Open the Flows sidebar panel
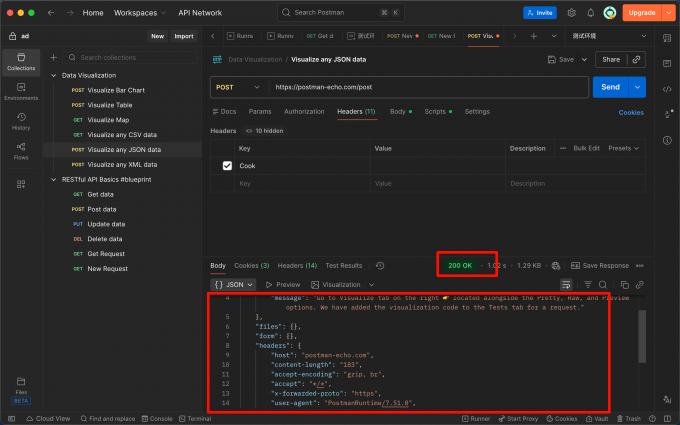Screen dimensions: 680x425 click(x=21, y=151)
